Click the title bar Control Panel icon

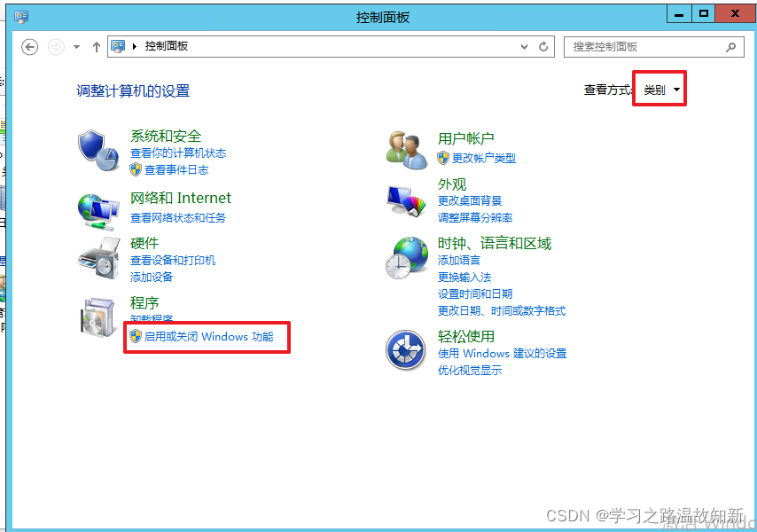pyautogui.click(x=21, y=17)
